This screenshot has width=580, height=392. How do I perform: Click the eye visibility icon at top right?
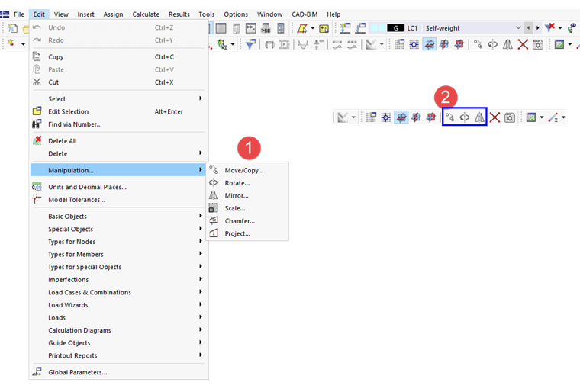pos(572,28)
